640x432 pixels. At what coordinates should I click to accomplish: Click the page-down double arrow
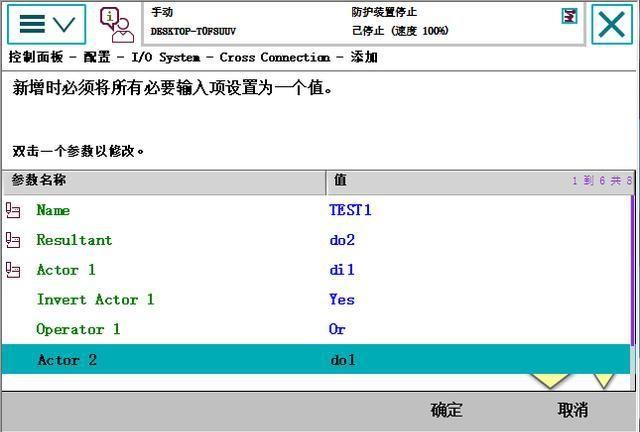tap(550, 381)
